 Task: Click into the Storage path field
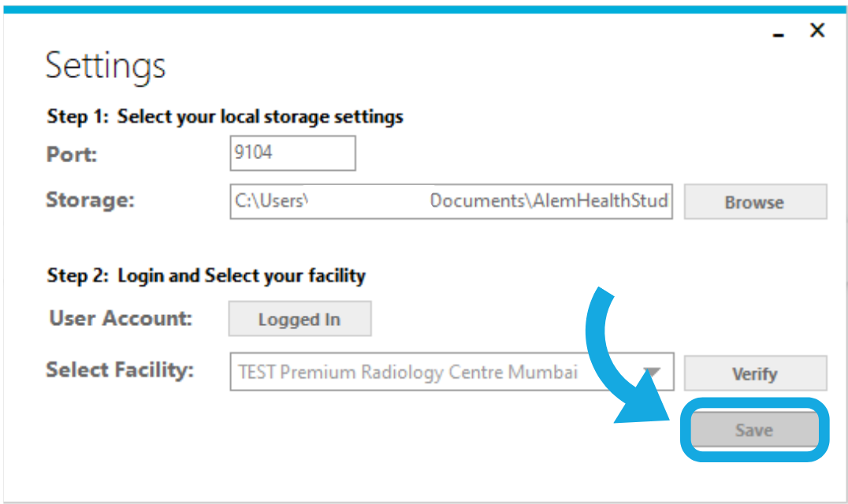(x=451, y=202)
